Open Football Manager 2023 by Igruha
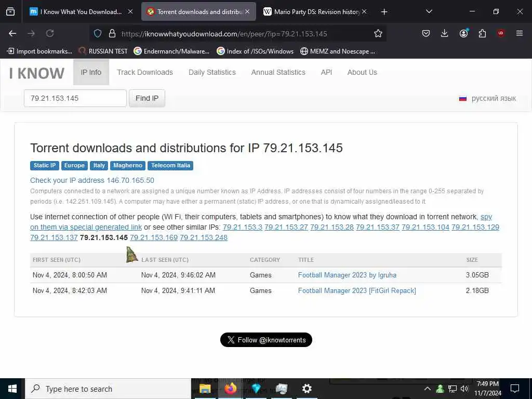The image size is (532, 399). [x=347, y=275]
